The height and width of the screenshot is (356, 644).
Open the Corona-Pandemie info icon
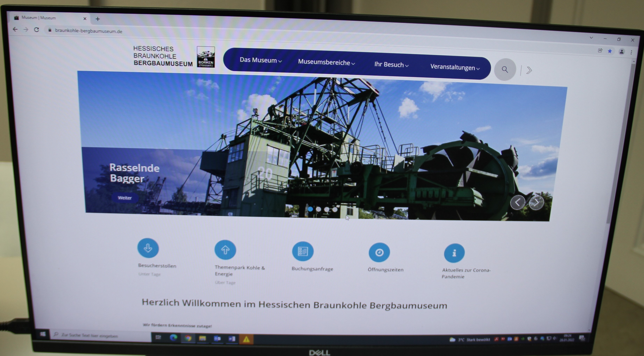click(454, 253)
